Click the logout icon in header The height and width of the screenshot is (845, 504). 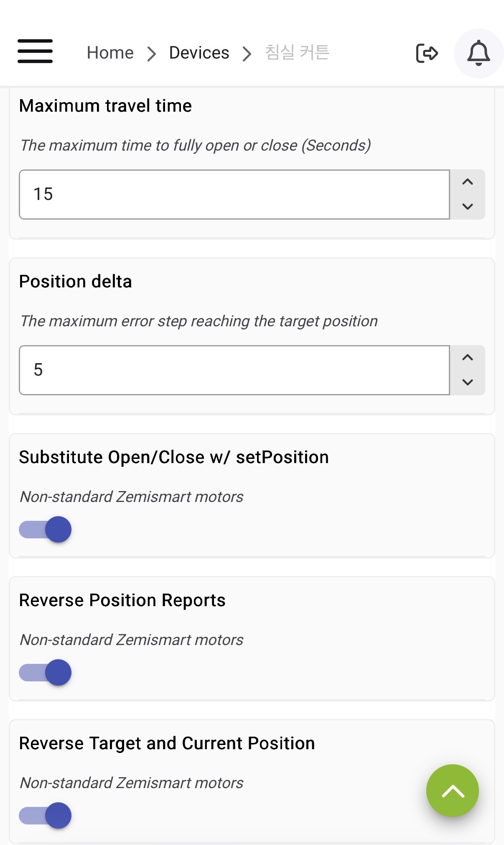pyautogui.click(x=427, y=53)
